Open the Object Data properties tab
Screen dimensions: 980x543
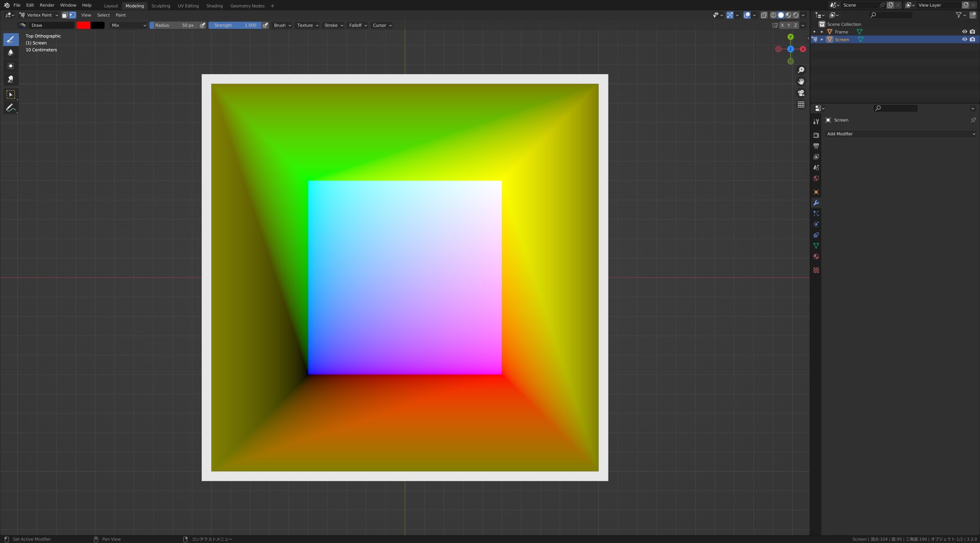pos(816,246)
